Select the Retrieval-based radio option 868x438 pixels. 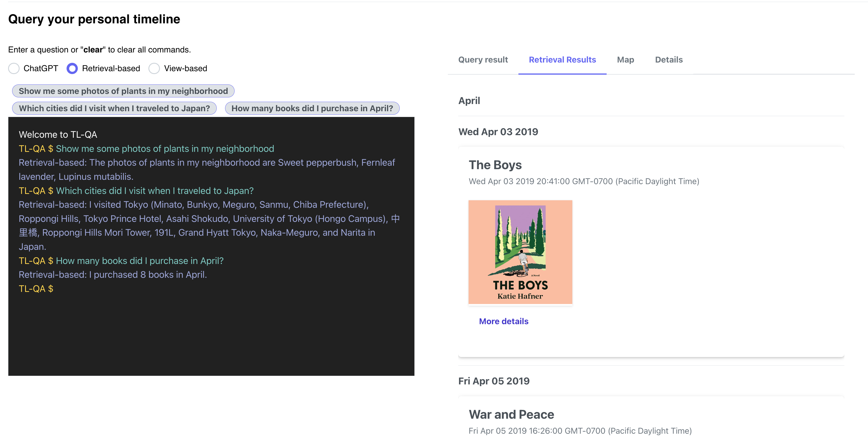pyautogui.click(x=72, y=68)
